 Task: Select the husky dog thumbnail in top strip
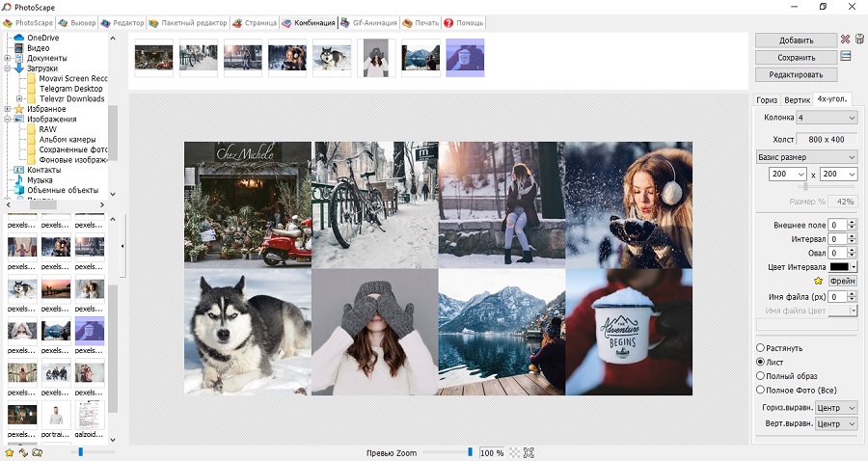tap(332, 58)
